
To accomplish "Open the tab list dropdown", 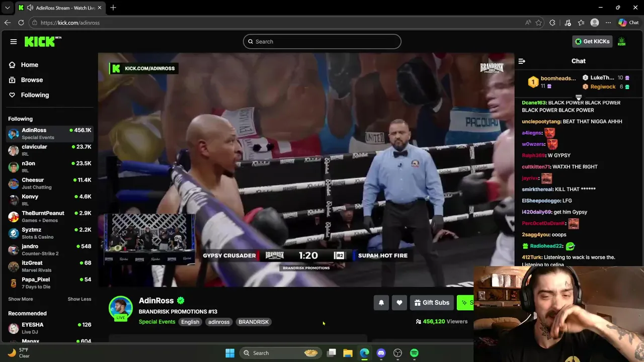I will tap(7, 8).
